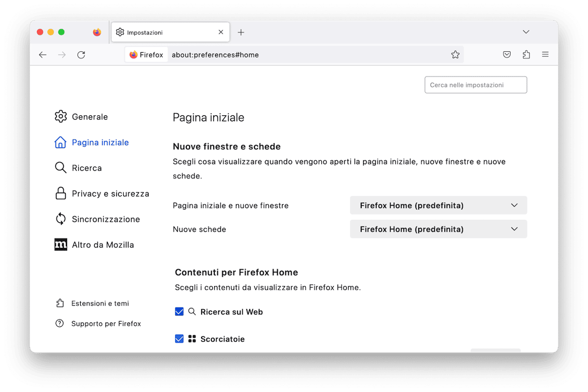Screen dimensions: 588x392
Task: Click the Ricerca sul Web label
Action: click(x=232, y=312)
